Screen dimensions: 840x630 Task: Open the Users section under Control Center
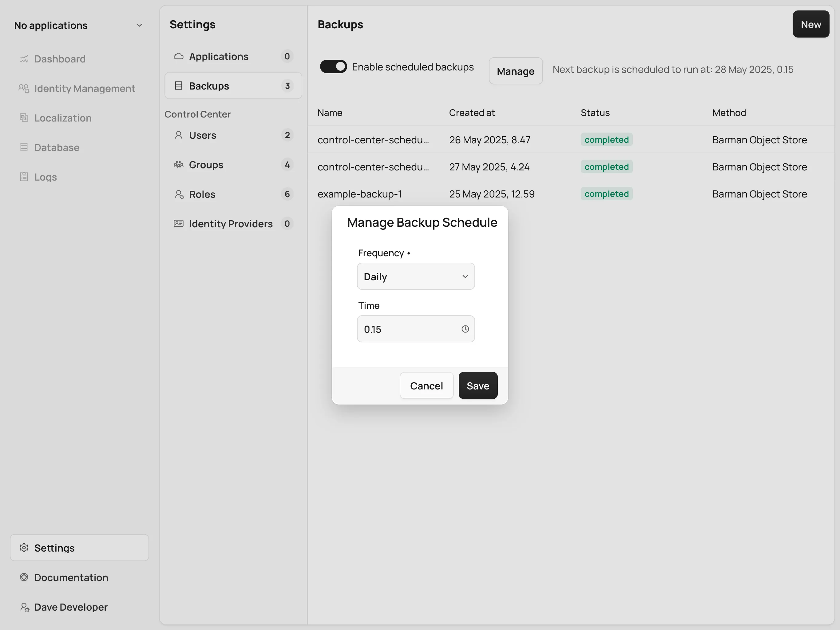pyautogui.click(x=202, y=135)
